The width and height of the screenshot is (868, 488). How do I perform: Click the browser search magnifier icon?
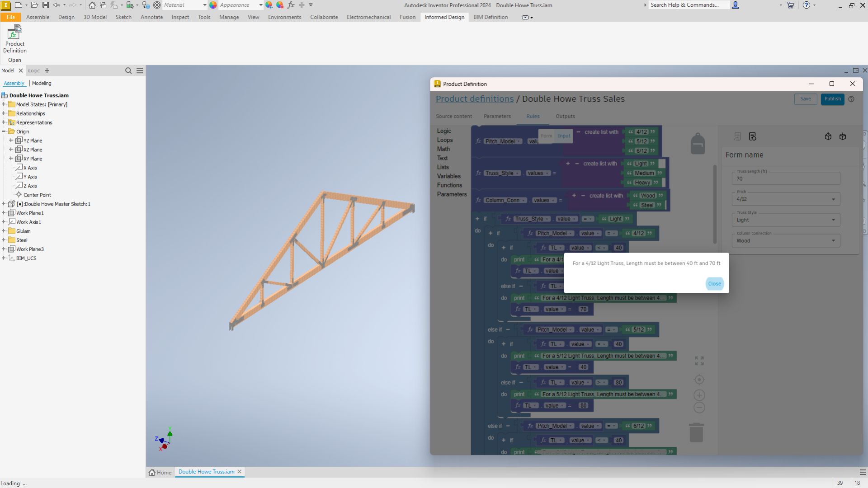[x=128, y=70]
